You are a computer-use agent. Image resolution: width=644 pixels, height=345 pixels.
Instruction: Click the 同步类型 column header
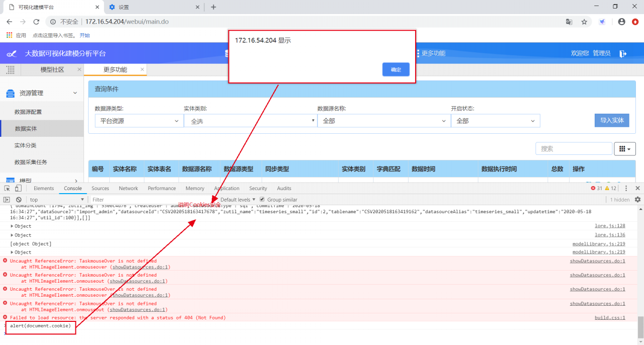pos(277,169)
